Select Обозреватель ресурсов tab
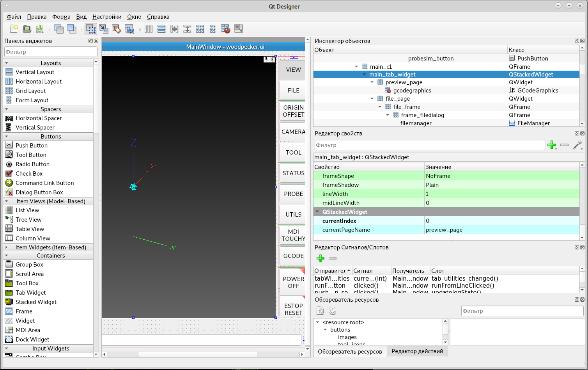Image resolution: width=588 pixels, height=370 pixels. (x=350, y=352)
